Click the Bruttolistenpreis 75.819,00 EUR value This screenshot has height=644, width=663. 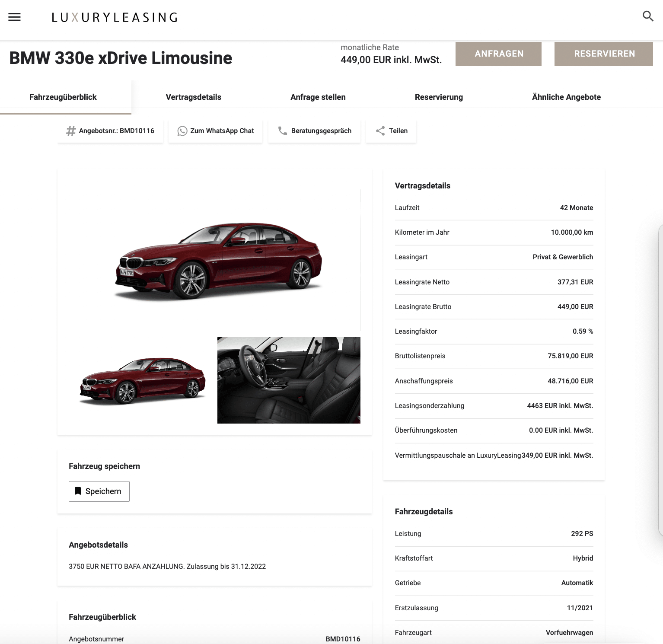[x=571, y=356]
